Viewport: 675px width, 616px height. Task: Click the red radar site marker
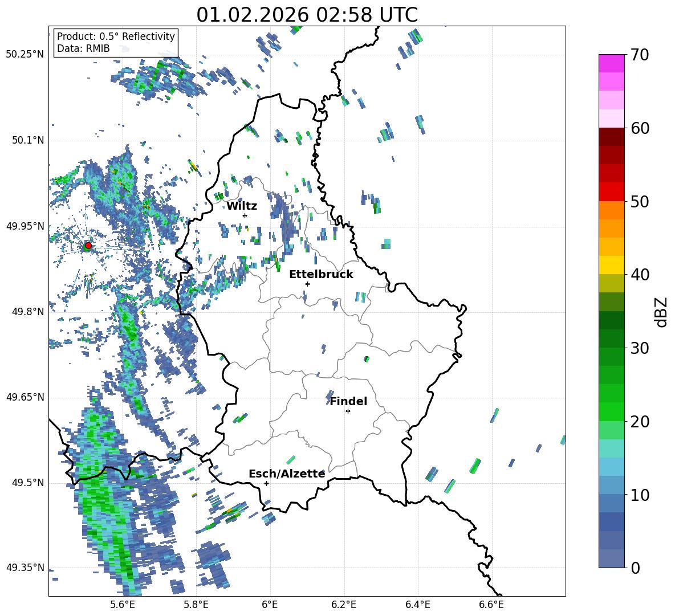(88, 245)
